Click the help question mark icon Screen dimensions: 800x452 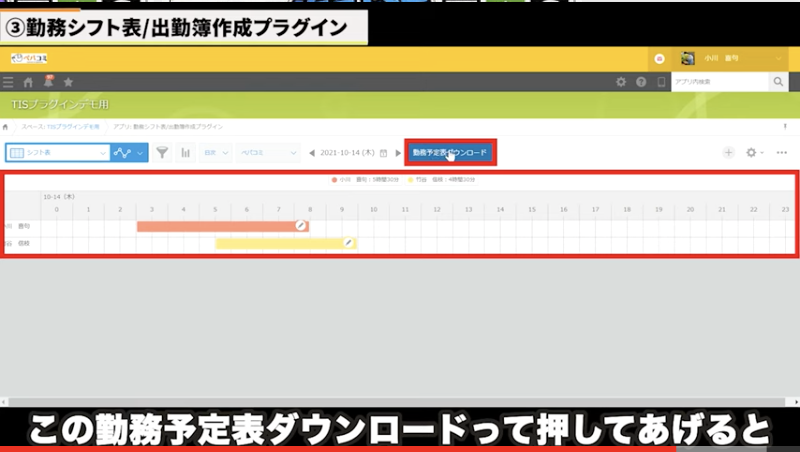click(x=640, y=82)
